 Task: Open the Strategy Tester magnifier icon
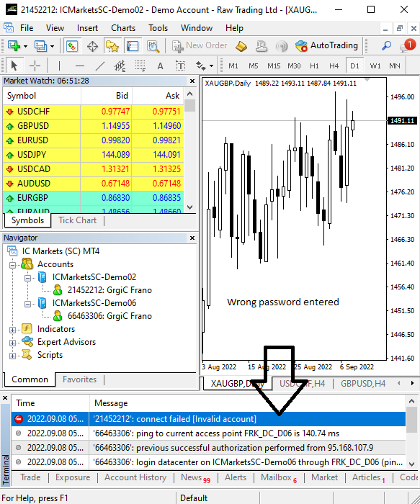click(x=153, y=46)
